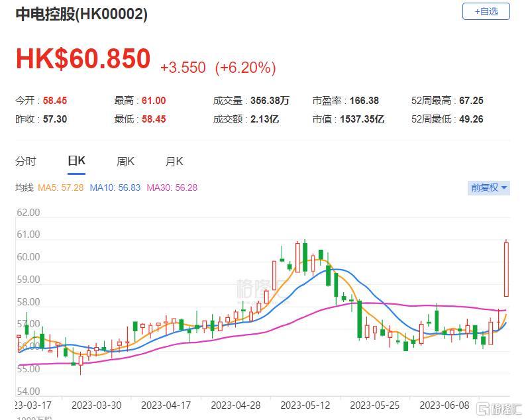This screenshot has width=526, height=420.
Task: Click the large red candlestick at far right
Action: click(506, 269)
